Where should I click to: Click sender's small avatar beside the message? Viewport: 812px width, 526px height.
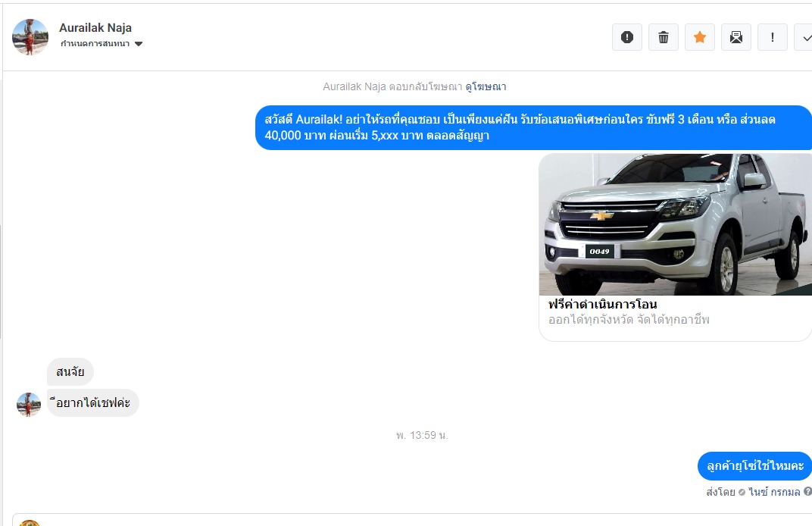click(x=29, y=405)
